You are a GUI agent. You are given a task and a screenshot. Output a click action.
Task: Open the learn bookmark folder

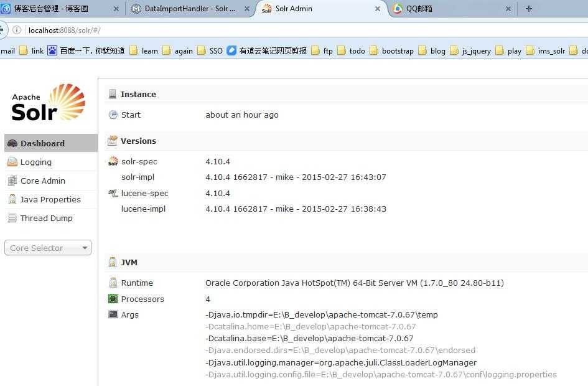coord(144,50)
